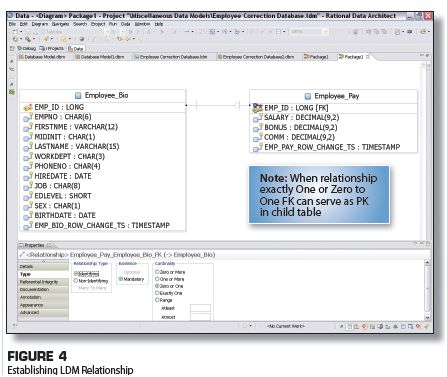Click the Employee_Pay entity header icon
447x377 pixels.
[308, 96]
